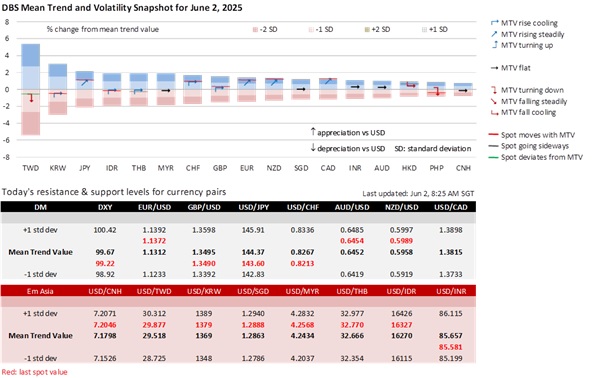Click the +2 SD legend color swatch
The width and height of the screenshot is (605, 378).
(367, 30)
